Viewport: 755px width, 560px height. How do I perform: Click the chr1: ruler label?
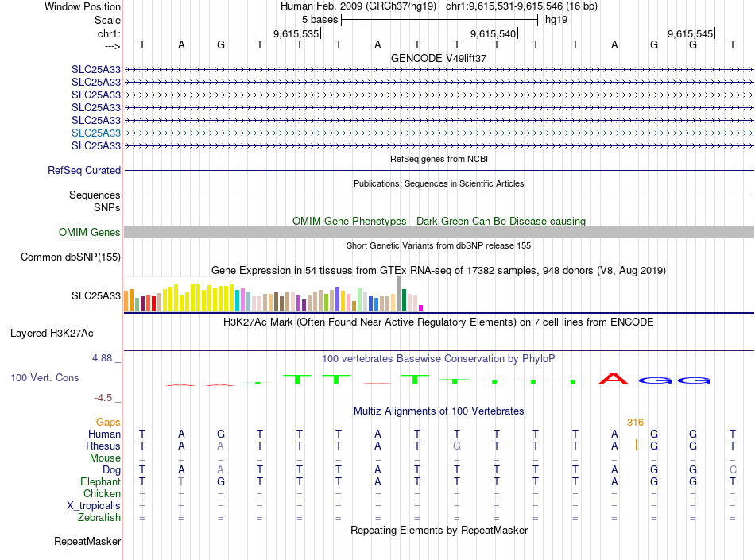coord(109,33)
